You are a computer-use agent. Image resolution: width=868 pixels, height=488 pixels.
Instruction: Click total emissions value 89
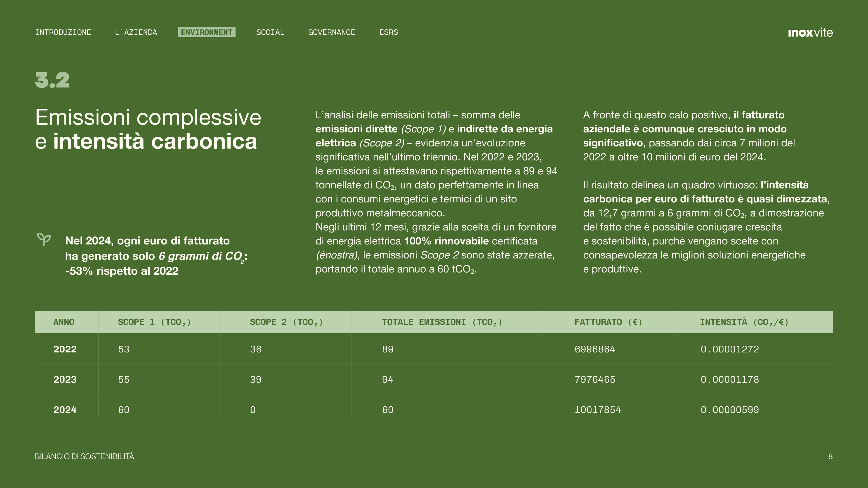click(x=388, y=349)
